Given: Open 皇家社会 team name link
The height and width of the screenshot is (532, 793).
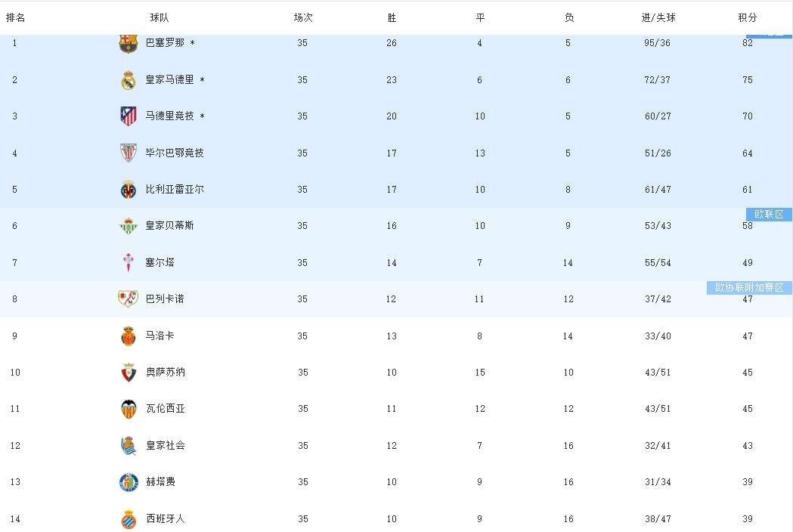Looking at the screenshot, I should click(165, 446).
